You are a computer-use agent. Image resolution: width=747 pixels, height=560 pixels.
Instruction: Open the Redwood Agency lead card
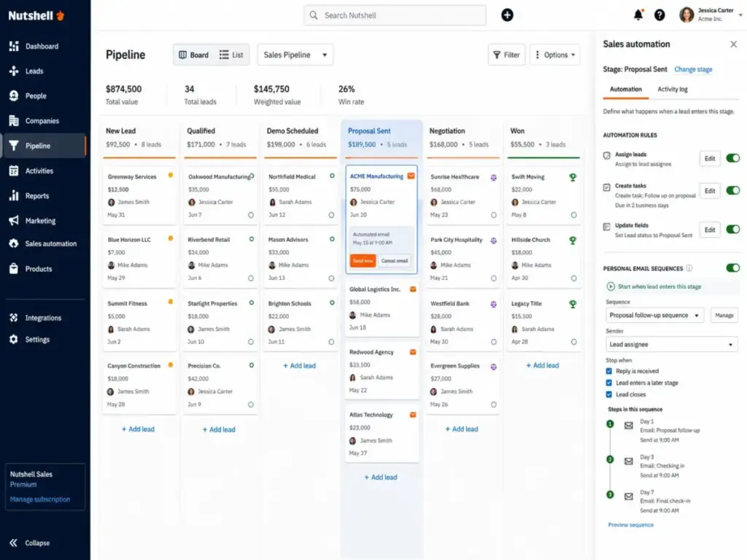tap(382, 371)
